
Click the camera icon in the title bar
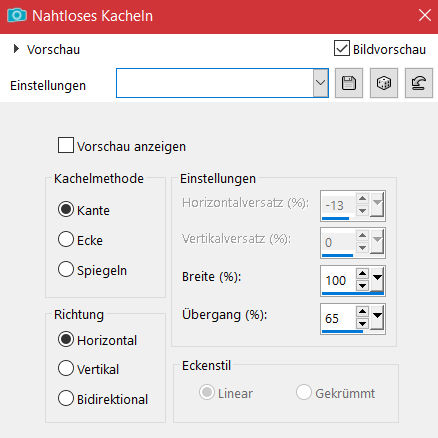17,15
